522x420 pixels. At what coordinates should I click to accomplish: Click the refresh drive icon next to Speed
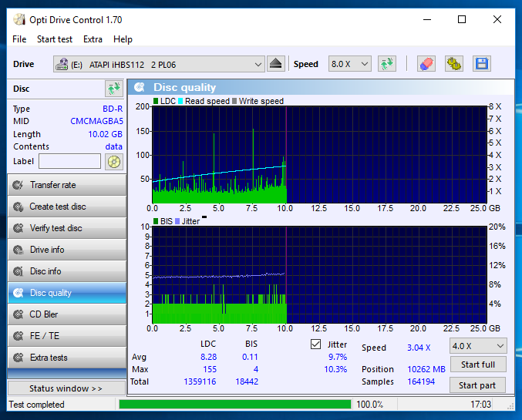click(x=387, y=63)
